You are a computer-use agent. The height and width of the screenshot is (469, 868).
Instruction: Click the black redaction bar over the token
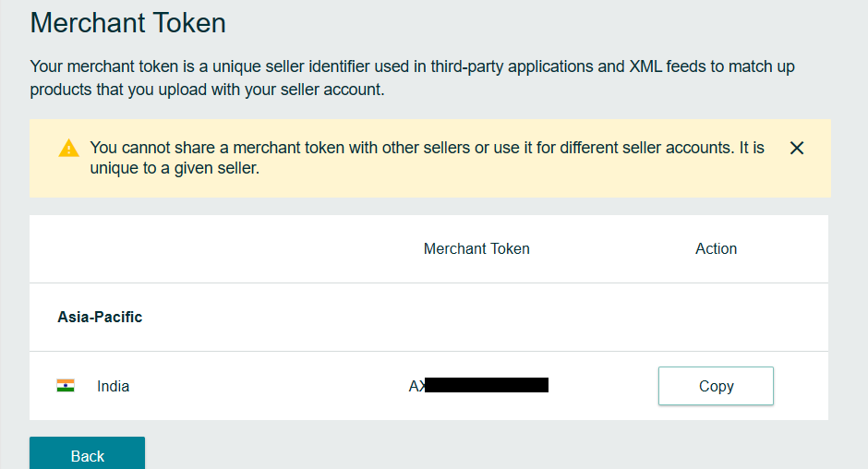click(x=487, y=385)
